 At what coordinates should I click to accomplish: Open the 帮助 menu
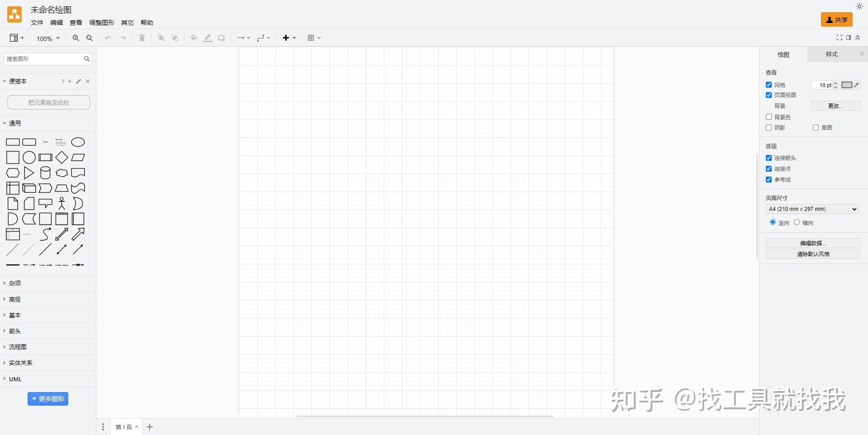(147, 23)
